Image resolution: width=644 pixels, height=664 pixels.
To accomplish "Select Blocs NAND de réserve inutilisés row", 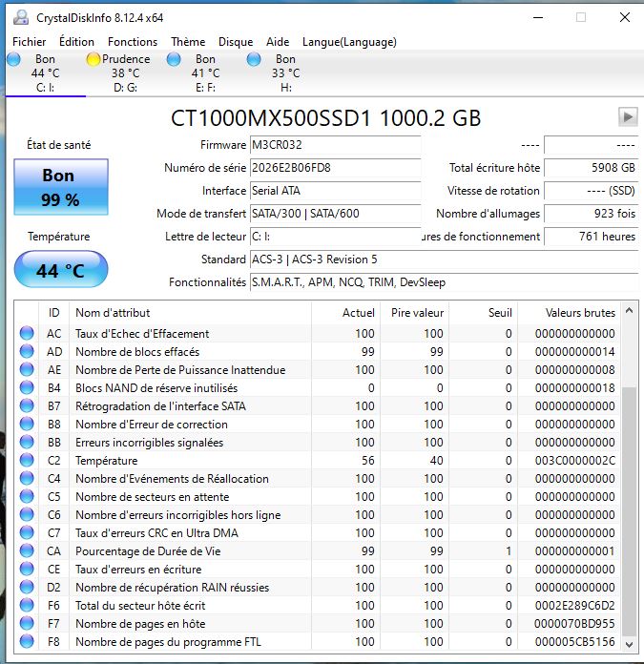I will pos(318,388).
